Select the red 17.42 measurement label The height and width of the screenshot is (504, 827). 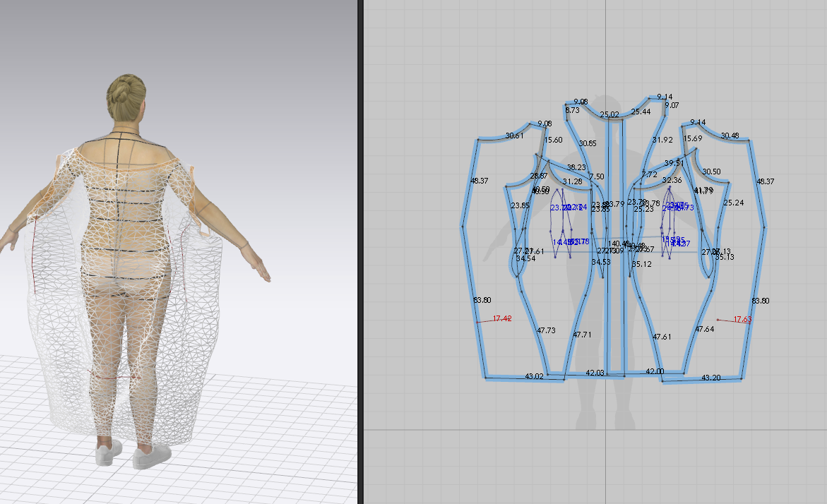point(502,318)
